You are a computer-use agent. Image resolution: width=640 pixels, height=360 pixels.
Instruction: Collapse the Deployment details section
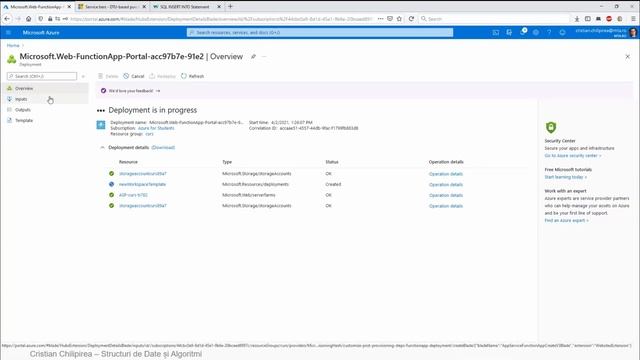(102, 147)
